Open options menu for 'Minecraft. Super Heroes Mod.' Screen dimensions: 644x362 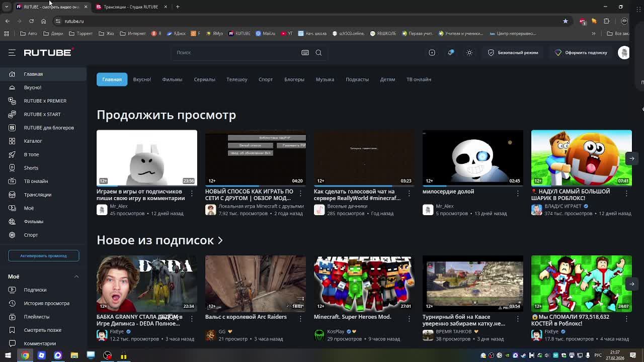coord(409,318)
